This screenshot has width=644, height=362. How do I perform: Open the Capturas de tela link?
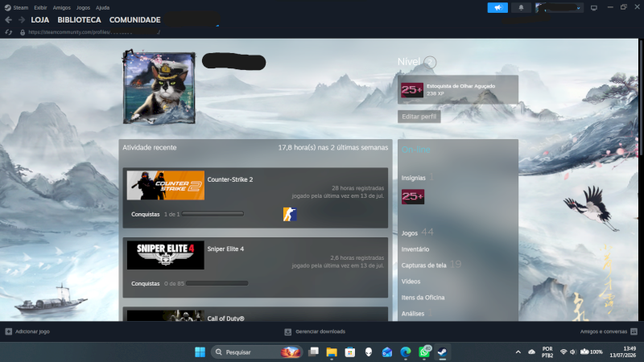(423, 265)
